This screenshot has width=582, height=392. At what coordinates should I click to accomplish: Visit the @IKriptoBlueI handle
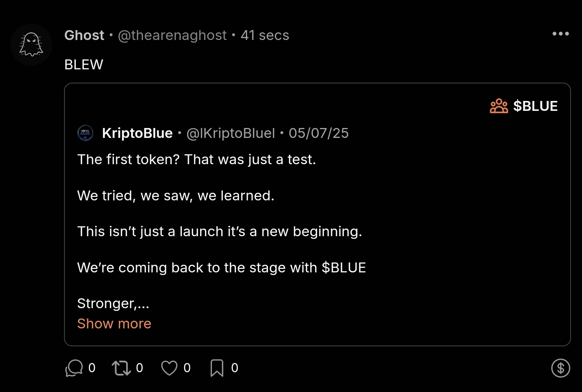(231, 133)
